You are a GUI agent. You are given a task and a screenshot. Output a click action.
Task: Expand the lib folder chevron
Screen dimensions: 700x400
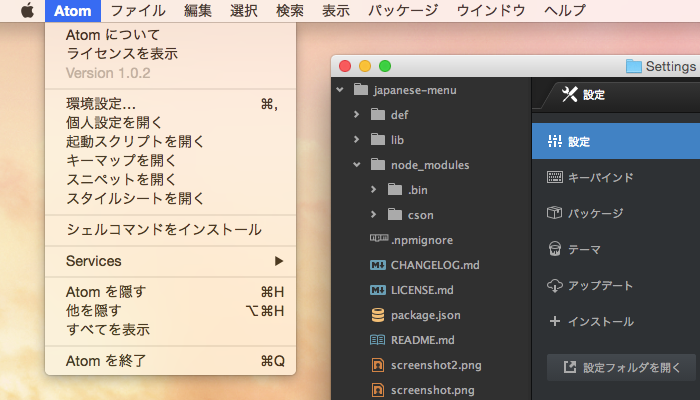[x=356, y=140]
